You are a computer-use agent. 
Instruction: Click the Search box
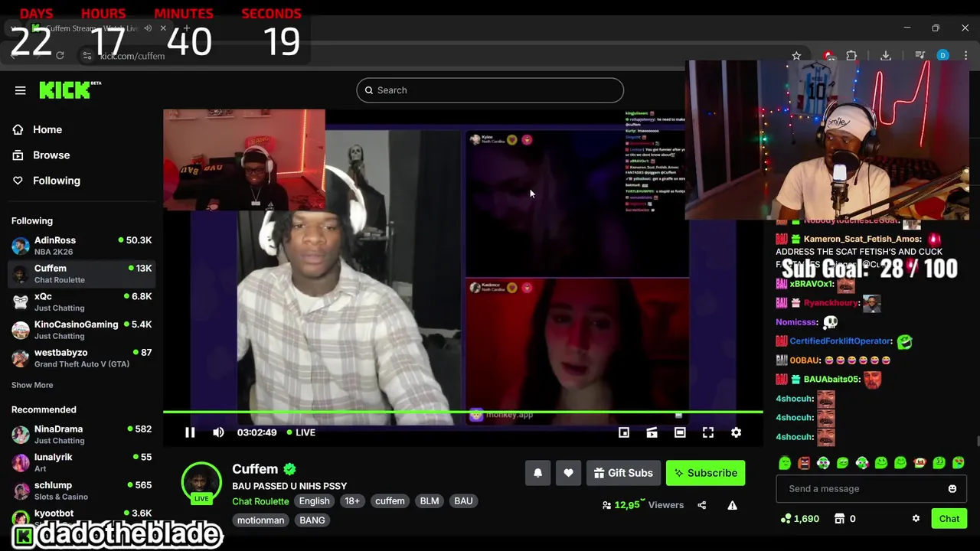(490, 90)
